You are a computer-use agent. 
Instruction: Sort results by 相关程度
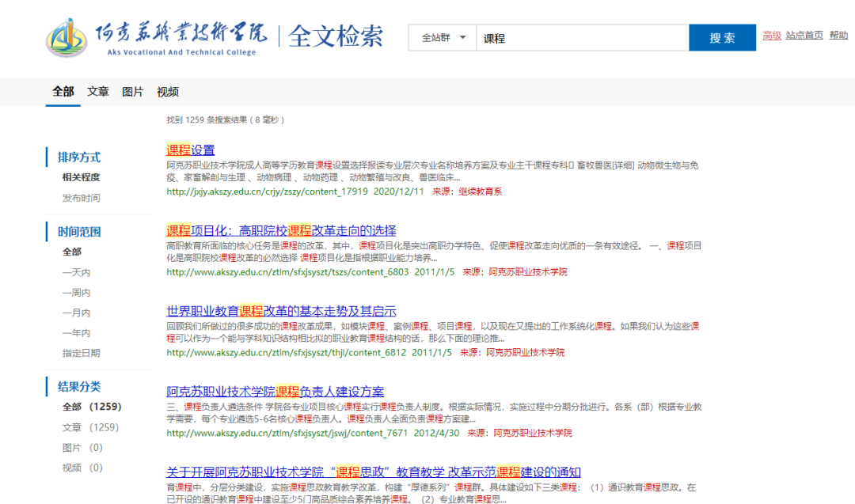[x=82, y=177]
